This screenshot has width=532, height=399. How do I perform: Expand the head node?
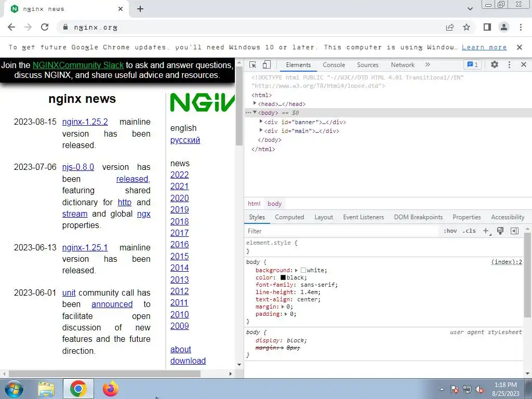click(255, 103)
